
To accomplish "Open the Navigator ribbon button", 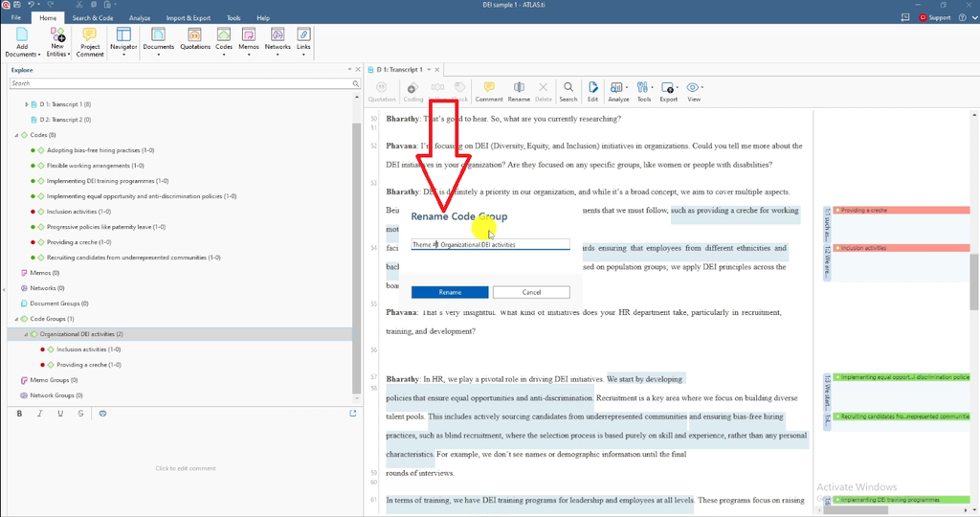I will tap(123, 42).
